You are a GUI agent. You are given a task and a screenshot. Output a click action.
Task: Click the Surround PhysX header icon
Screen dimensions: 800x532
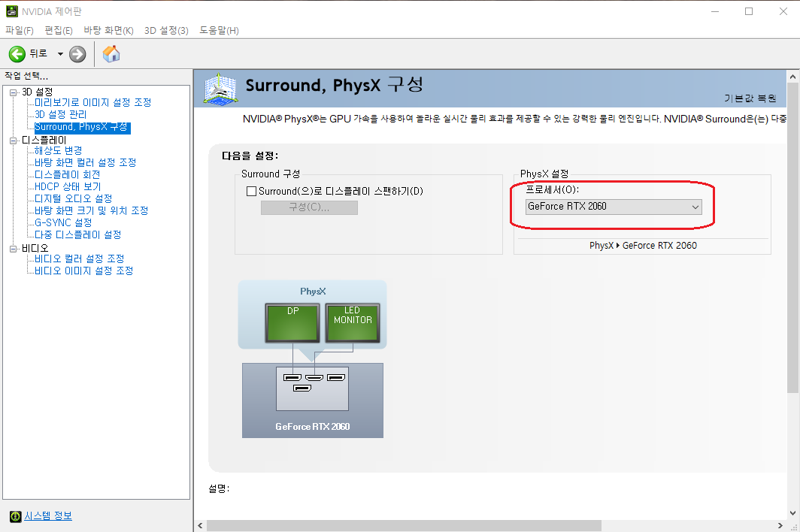pos(220,89)
